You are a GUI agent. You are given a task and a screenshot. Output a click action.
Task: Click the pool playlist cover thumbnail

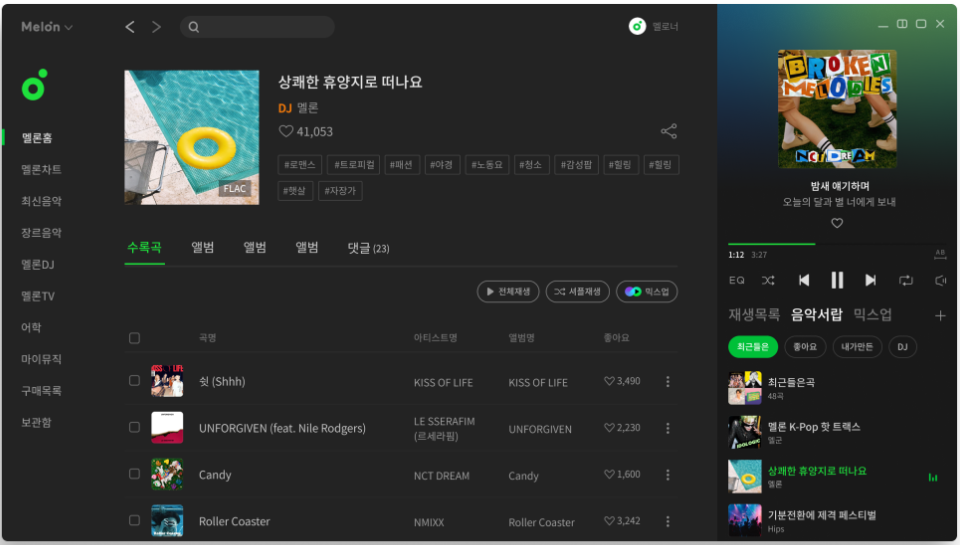[x=192, y=137]
